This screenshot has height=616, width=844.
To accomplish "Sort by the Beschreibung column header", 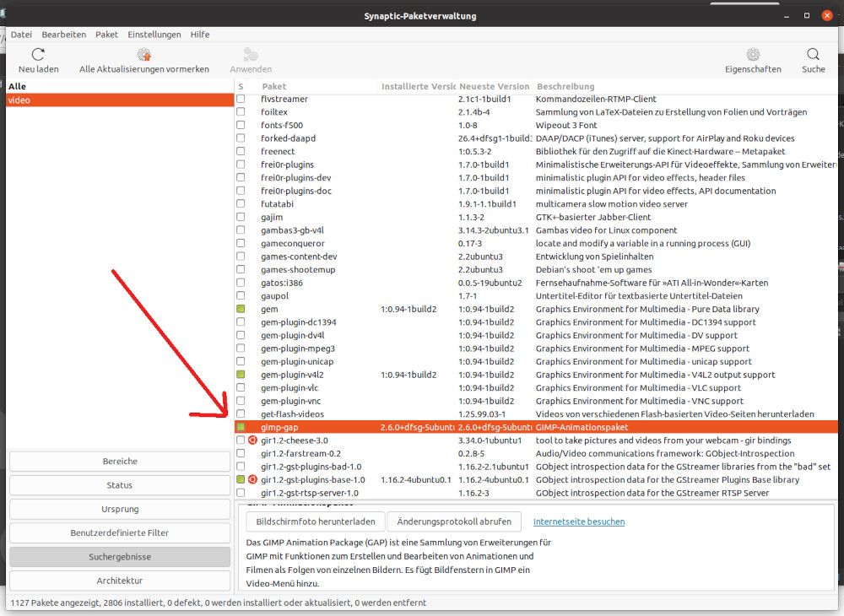I will coord(685,86).
